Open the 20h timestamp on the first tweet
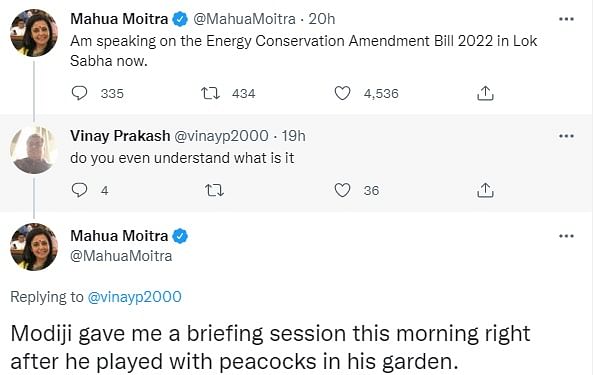The width and height of the screenshot is (595, 375). [322, 19]
